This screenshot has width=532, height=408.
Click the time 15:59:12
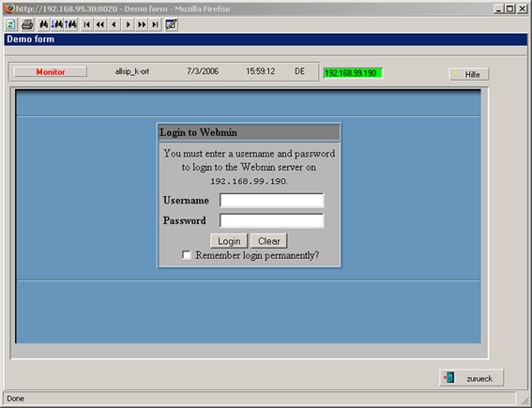[260, 71]
